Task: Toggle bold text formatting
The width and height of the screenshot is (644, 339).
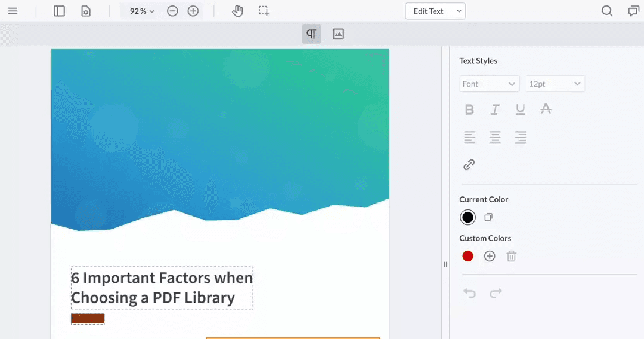Action: (x=470, y=109)
